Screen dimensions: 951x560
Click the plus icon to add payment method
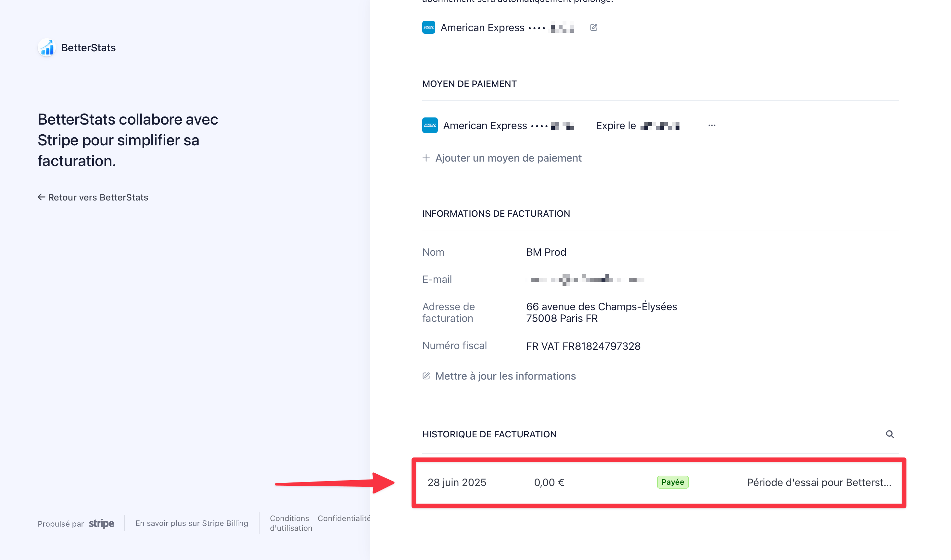click(426, 158)
